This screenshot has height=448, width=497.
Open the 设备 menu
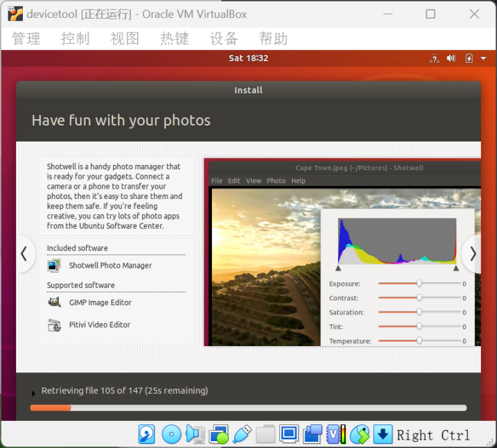point(224,38)
